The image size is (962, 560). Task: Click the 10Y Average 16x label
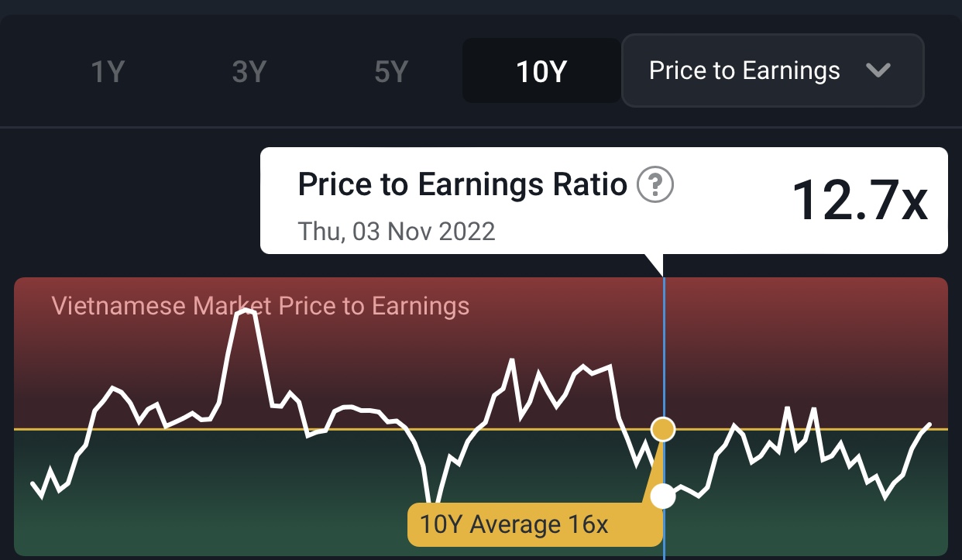(x=514, y=525)
